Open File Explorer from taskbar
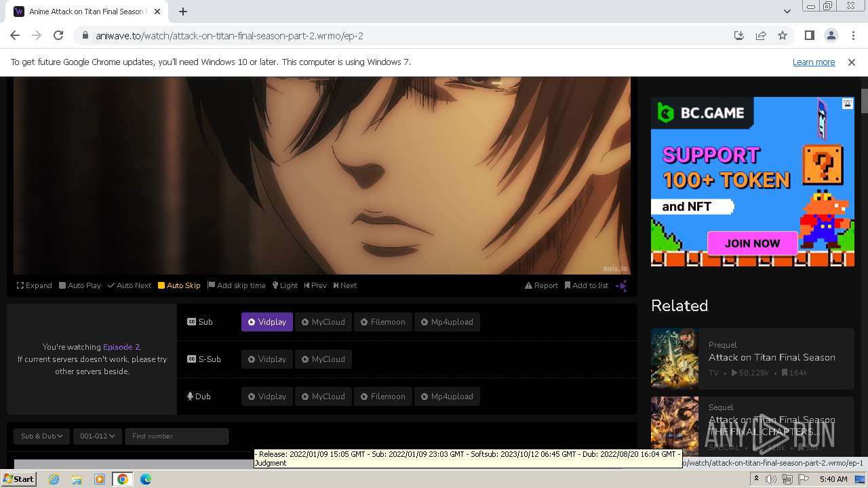The height and width of the screenshot is (488, 868). point(77,479)
